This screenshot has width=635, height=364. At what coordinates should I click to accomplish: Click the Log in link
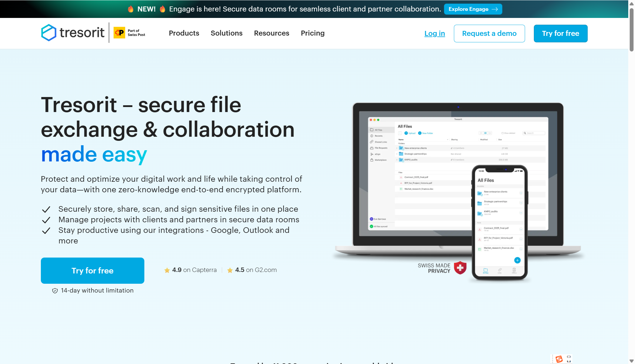pos(435,34)
